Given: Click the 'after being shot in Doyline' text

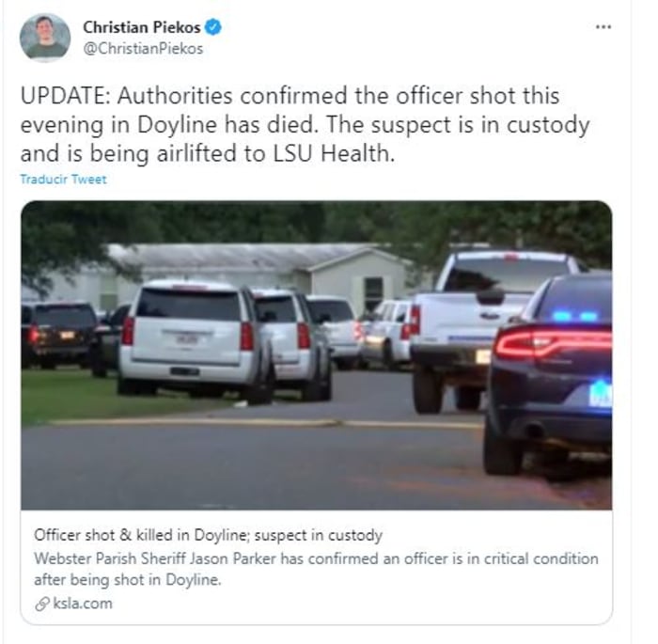Looking at the screenshot, I should click(128, 580).
